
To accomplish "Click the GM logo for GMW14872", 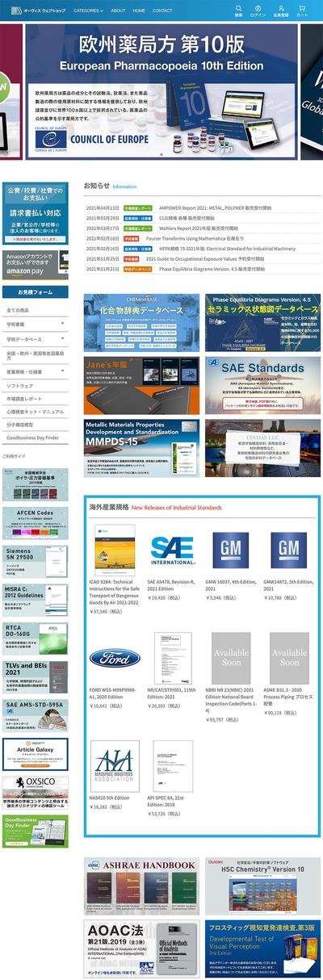I will (x=288, y=551).
